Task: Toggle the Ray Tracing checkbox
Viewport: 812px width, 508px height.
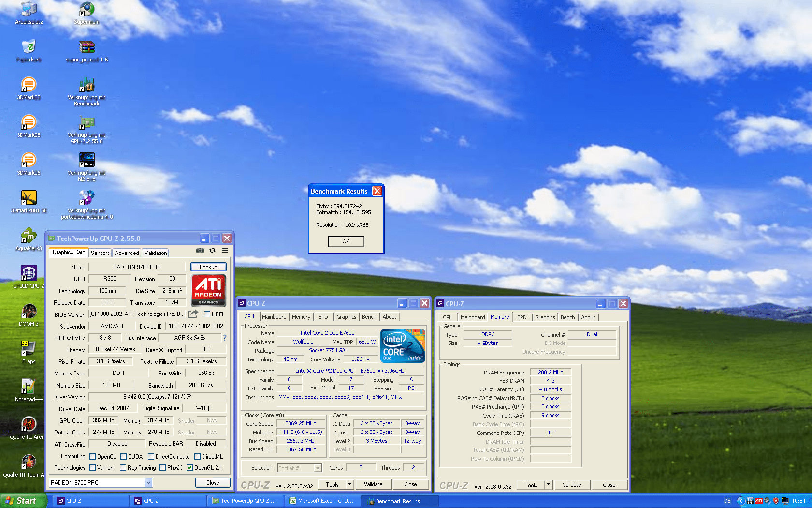Action: [x=123, y=467]
